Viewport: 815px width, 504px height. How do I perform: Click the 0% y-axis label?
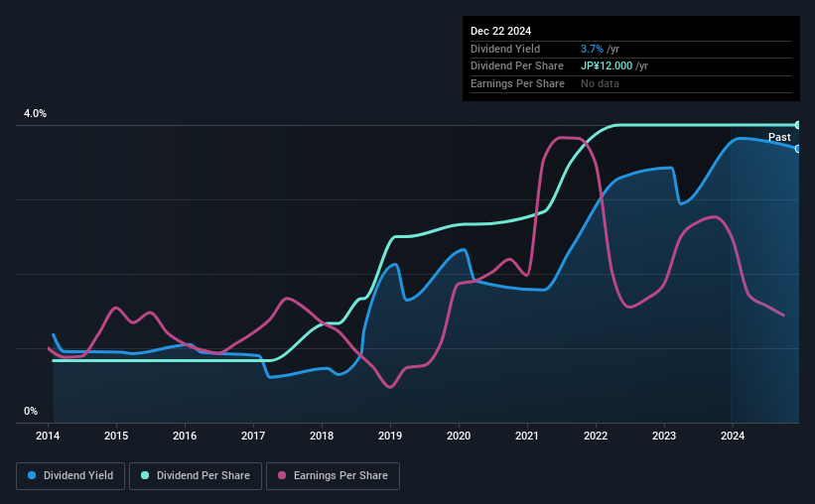pyautogui.click(x=31, y=411)
